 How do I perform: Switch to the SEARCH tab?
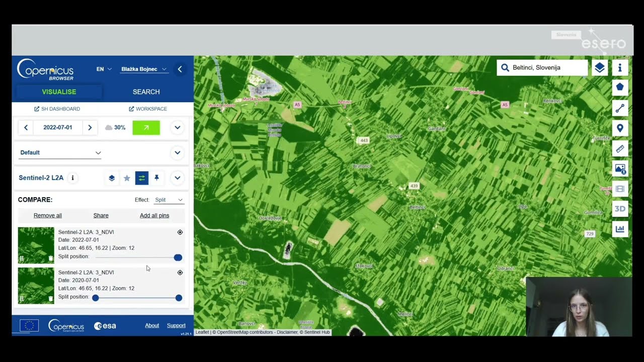(146, 92)
